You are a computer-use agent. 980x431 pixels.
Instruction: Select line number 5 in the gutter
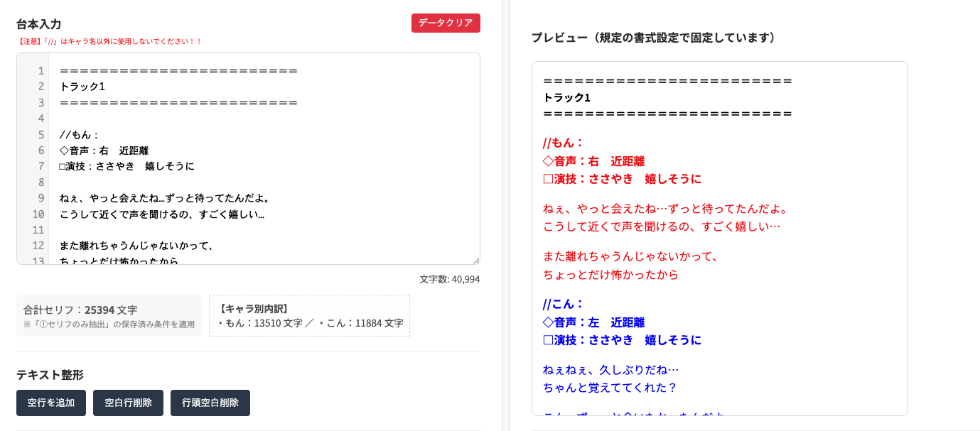41,134
